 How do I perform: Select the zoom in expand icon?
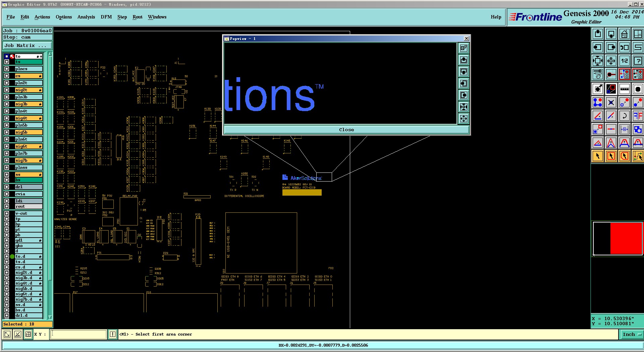pos(598,61)
